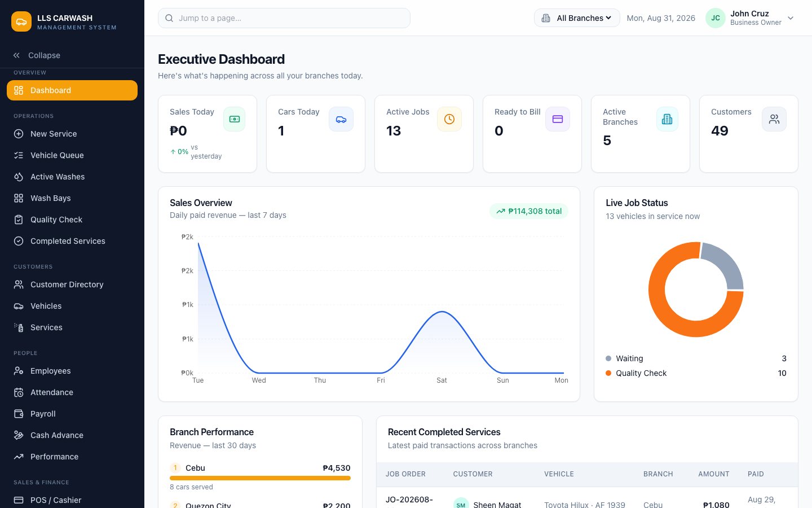Navigate to Active Washes
This screenshot has width=812, height=508.
pyautogui.click(x=72, y=177)
